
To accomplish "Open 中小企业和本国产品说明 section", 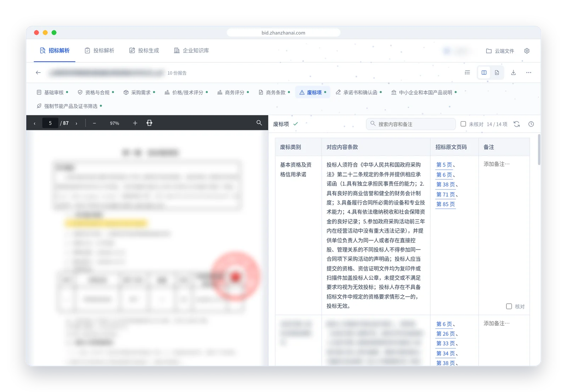I will point(423,93).
